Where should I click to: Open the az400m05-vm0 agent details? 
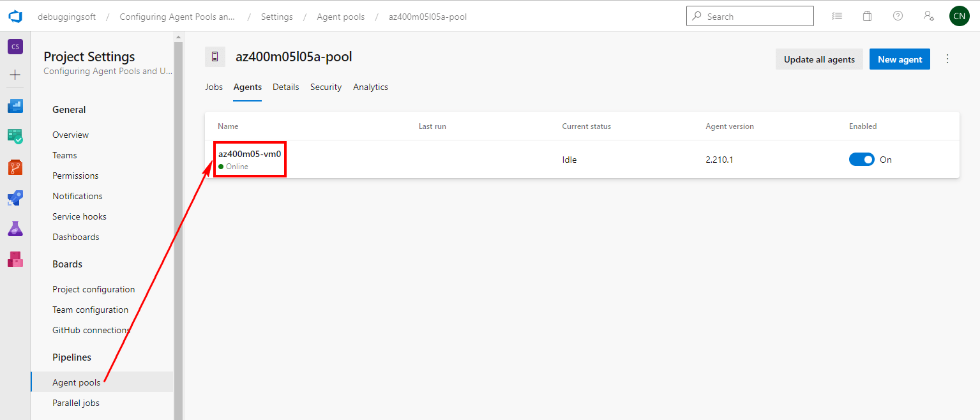[250, 153]
